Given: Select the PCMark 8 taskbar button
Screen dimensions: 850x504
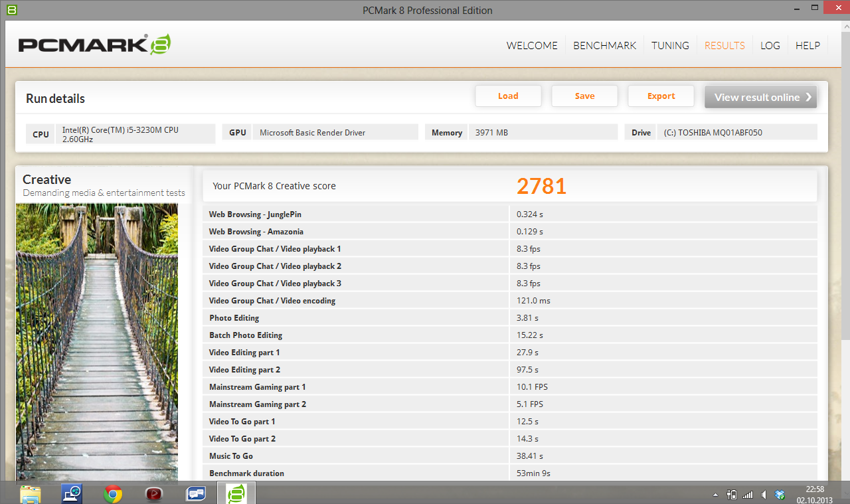Looking at the screenshot, I should coord(236,493).
